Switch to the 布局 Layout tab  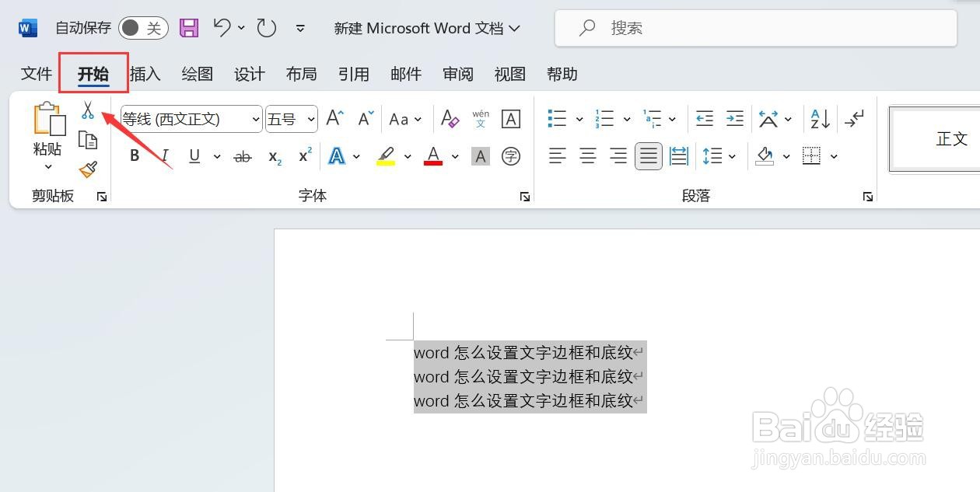click(x=301, y=74)
